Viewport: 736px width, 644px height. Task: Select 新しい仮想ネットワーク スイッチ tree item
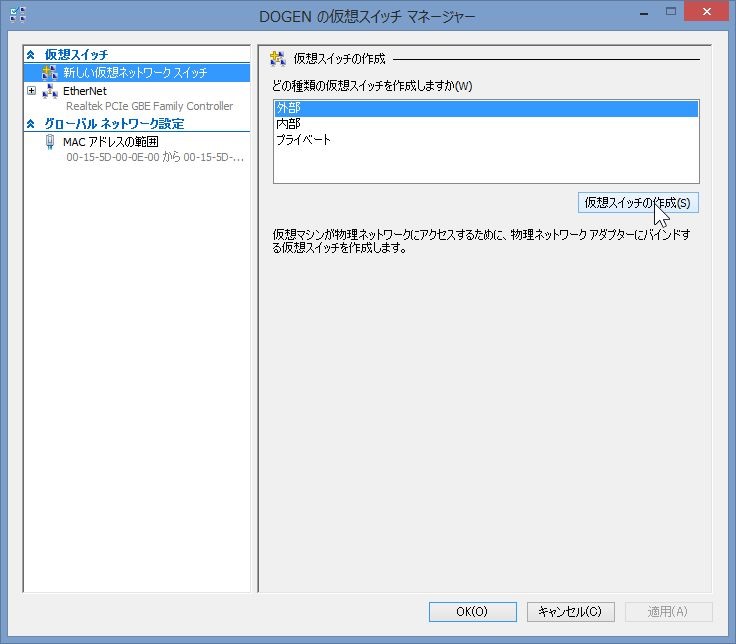(x=135, y=73)
